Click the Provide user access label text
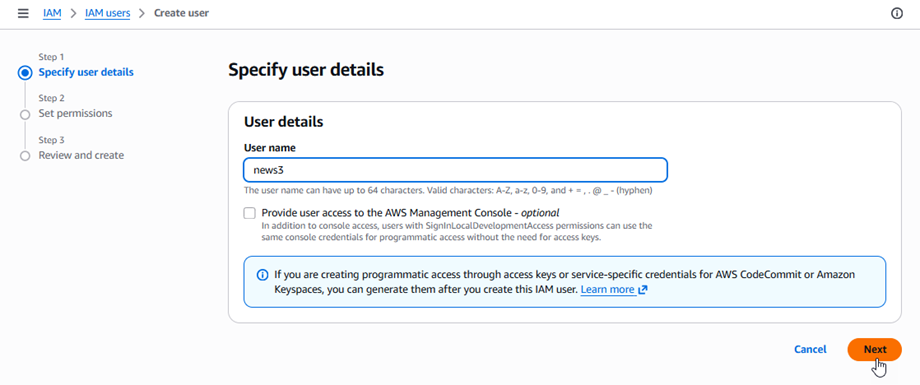The image size is (920, 385). click(410, 212)
